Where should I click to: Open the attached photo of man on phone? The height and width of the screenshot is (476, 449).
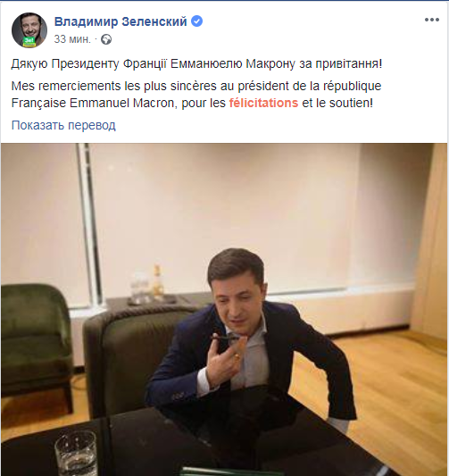225,309
